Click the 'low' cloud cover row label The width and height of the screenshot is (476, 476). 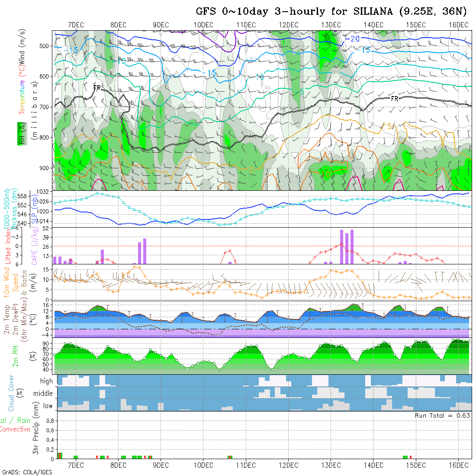(x=47, y=405)
